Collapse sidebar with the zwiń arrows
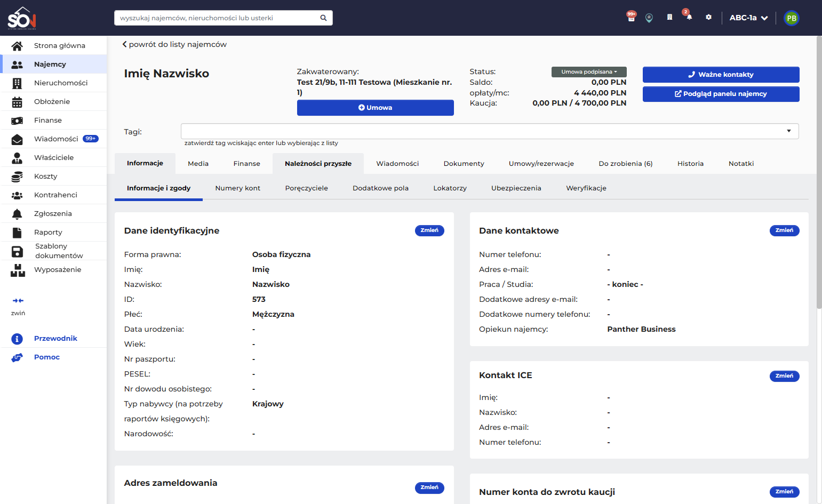822x504 pixels. pyautogui.click(x=18, y=306)
